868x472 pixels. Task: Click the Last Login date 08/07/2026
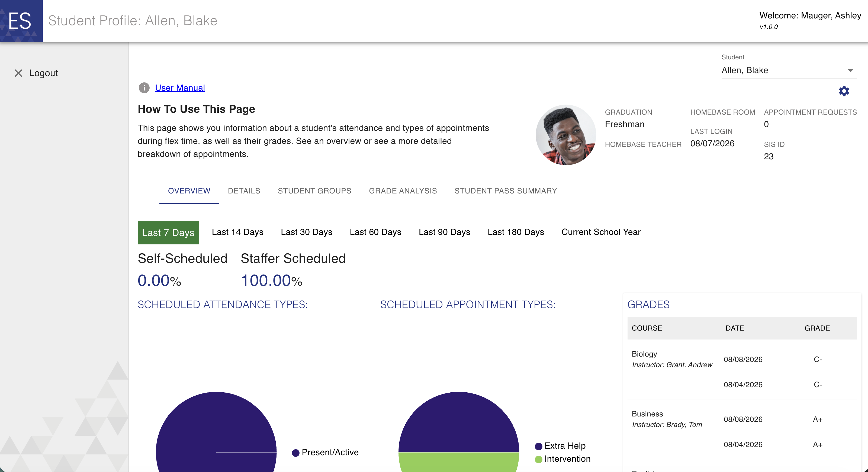click(712, 144)
